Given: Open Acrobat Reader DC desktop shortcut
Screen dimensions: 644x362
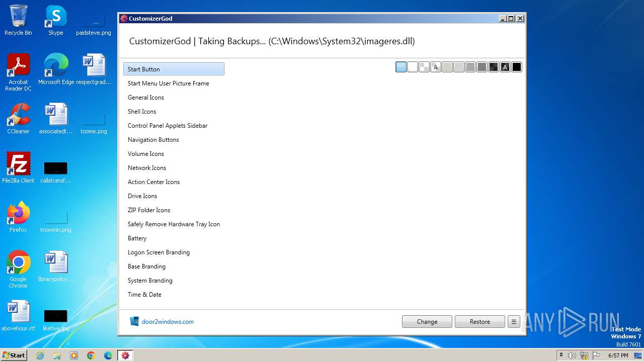Looking at the screenshot, I should [x=18, y=72].
